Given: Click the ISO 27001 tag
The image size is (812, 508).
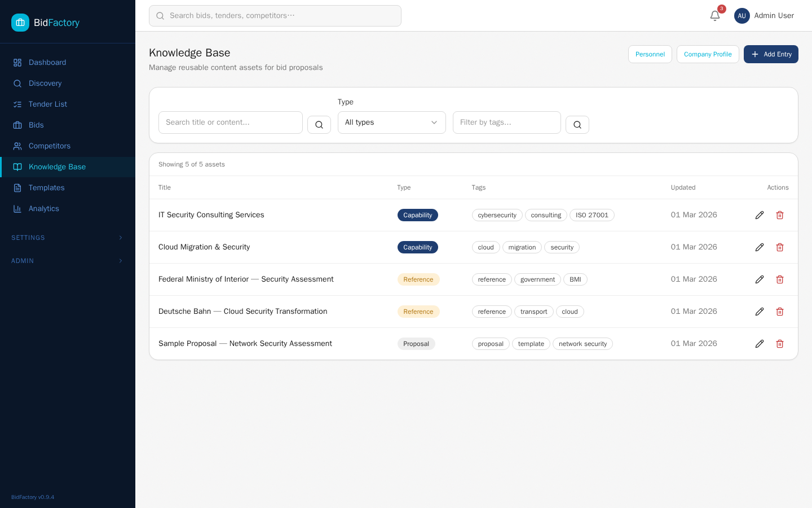Looking at the screenshot, I should 592,215.
